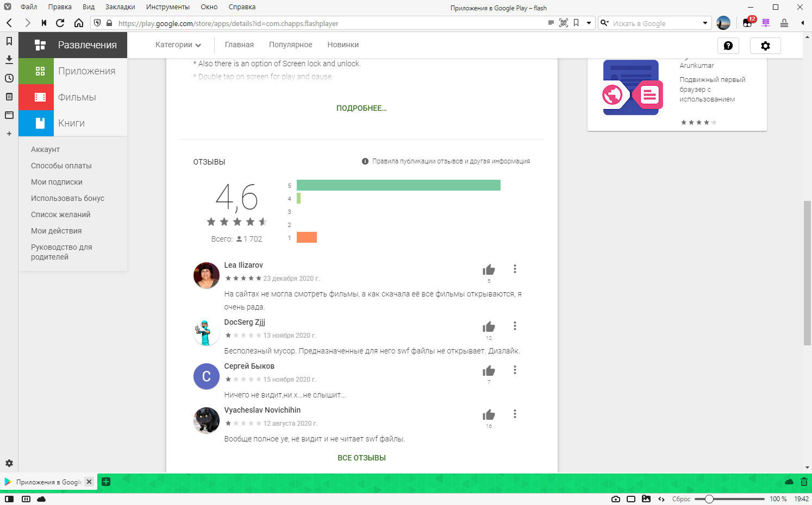Screen dimensions: 812x505
Task: Reset zoom with Сброс button
Action: [681, 498]
